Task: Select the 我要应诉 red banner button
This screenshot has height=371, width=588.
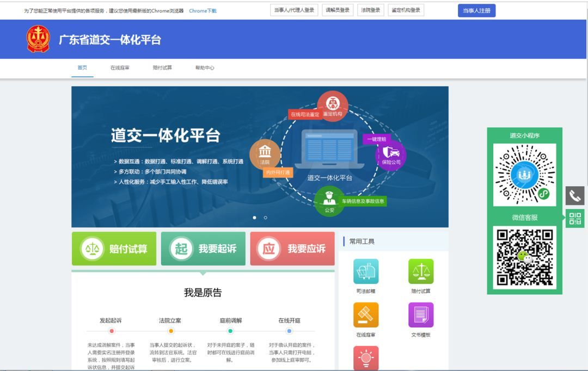Action: point(292,249)
